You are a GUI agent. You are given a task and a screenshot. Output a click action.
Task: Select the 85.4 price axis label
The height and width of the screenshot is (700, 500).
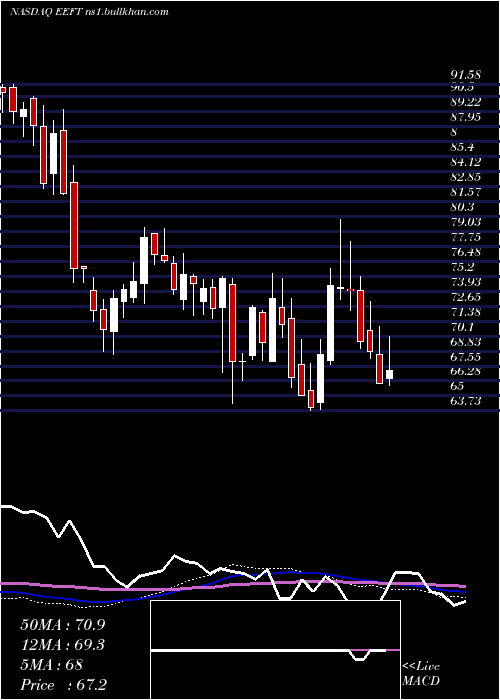[x=462, y=147]
